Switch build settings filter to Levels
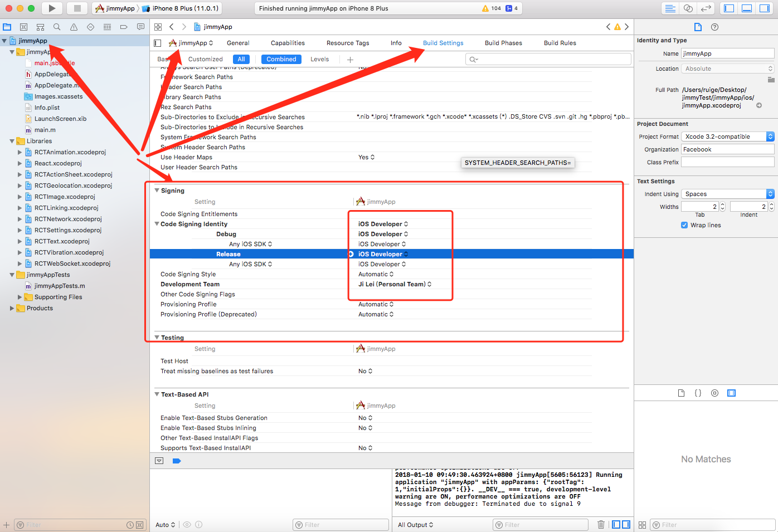The height and width of the screenshot is (532, 778). click(x=319, y=58)
